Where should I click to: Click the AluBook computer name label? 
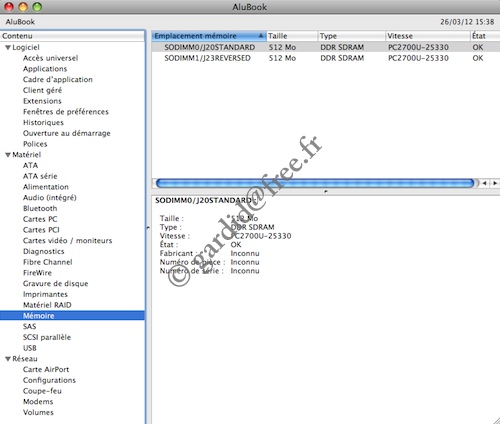click(20, 22)
